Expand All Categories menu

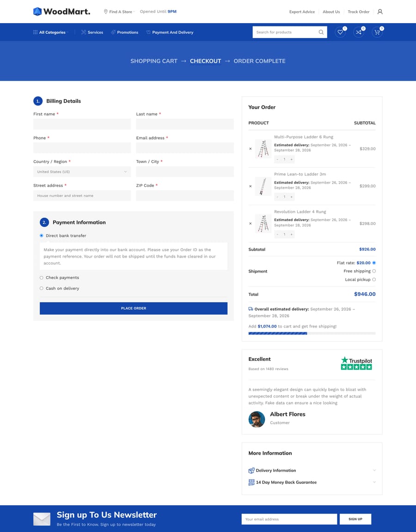[x=51, y=32]
